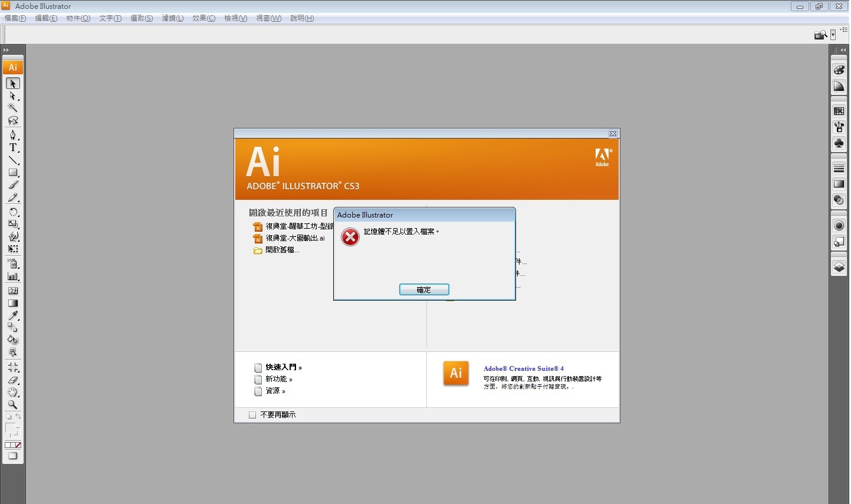This screenshot has width=851, height=504.
Task: Launch Adobe Bridge from control bar
Action: (820, 35)
